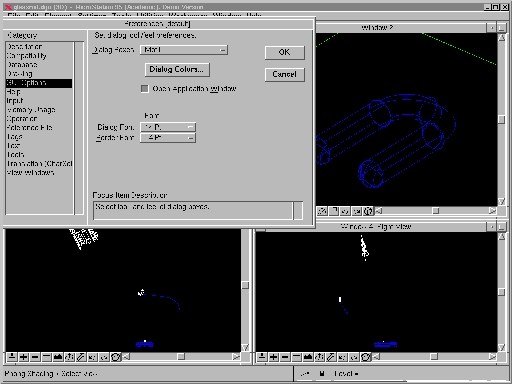Click the Zoom In plus icon in the bottom-left view
Image resolution: width=512 pixels, height=384 pixels.
pos(23,357)
